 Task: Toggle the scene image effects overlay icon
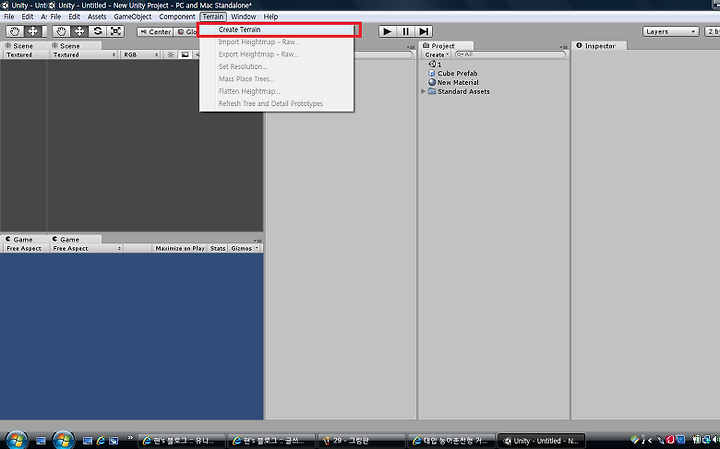tap(185, 55)
